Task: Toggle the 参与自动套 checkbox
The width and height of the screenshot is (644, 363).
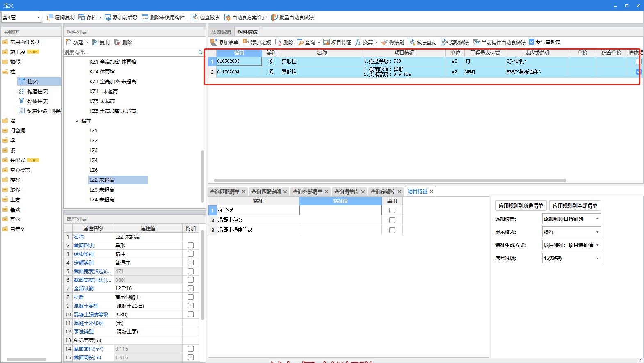Action: 532,42
